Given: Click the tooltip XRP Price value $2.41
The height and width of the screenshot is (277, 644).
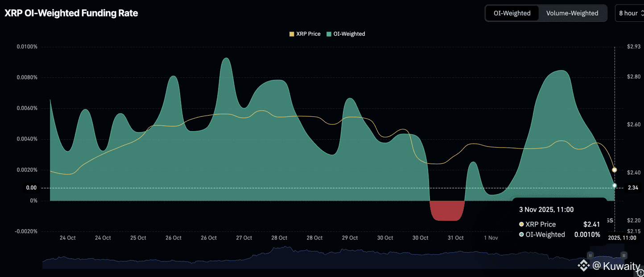Looking at the screenshot, I should coord(592,224).
